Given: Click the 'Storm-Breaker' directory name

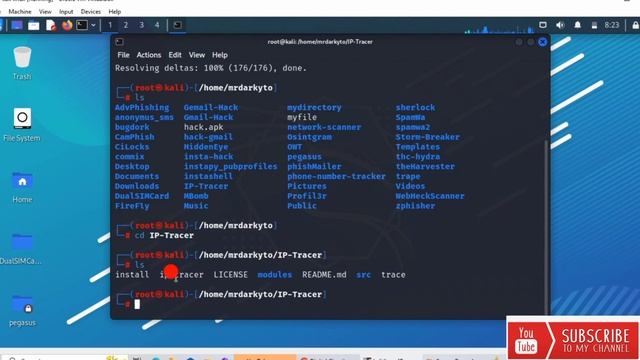Looking at the screenshot, I should pos(427,137).
